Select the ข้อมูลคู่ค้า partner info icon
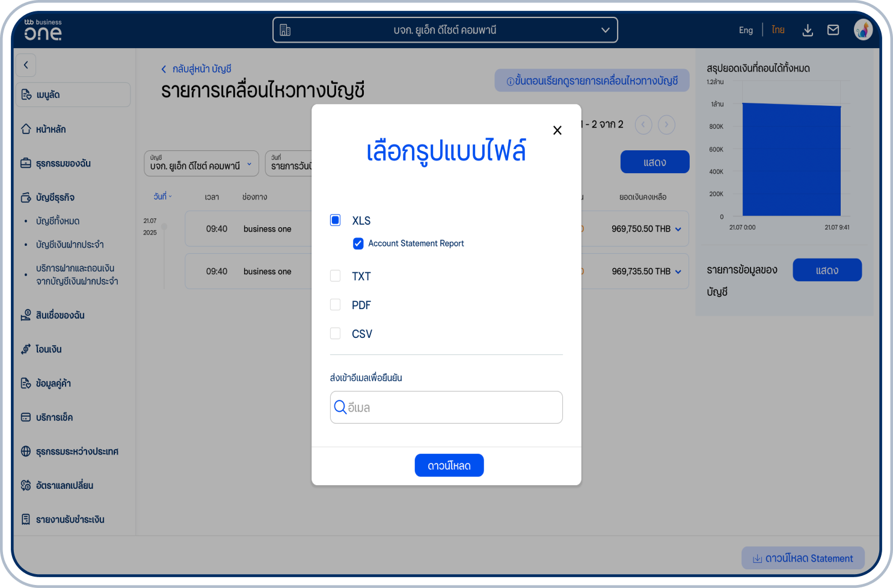This screenshot has width=893, height=588. 25,382
